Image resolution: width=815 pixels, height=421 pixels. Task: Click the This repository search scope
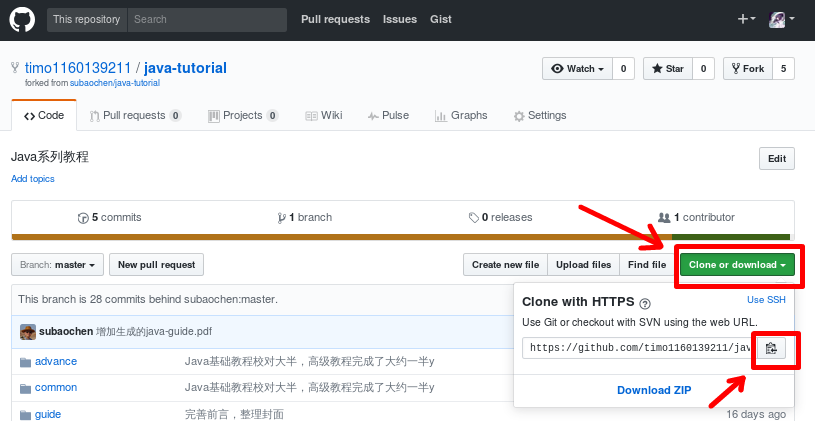click(87, 20)
